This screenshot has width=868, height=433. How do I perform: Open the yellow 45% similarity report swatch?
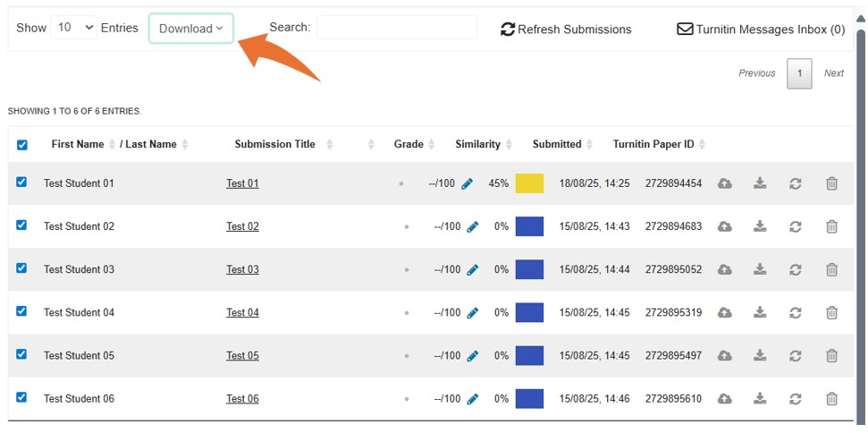pyautogui.click(x=529, y=183)
